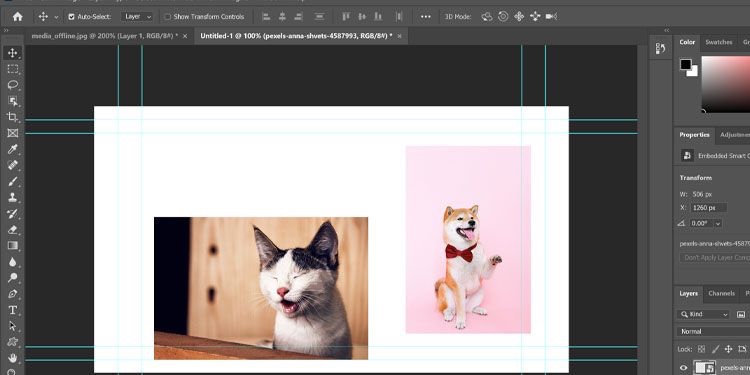
Task: Close the Untitled-1 document tab
Action: pos(399,36)
